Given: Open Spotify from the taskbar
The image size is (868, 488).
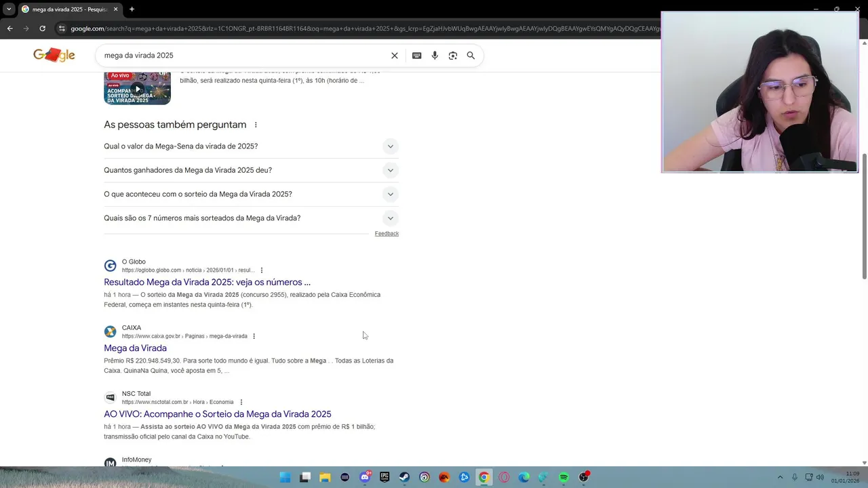Looking at the screenshot, I should pyautogui.click(x=564, y=477).
